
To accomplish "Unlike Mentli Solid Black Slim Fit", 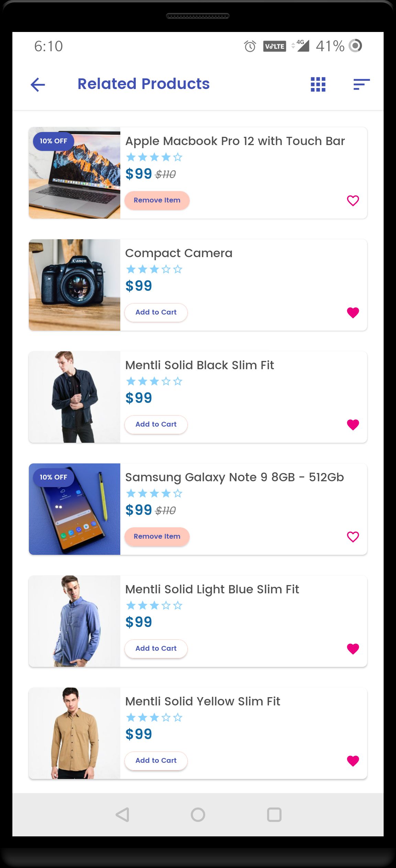I will 353,425.
